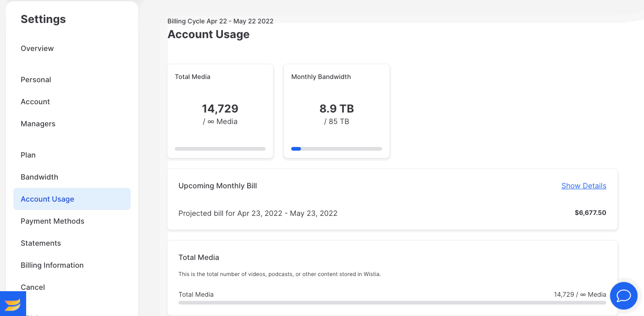Viewport: 644px width, 316px height.
Task: Select Managers in the settings sidebar
Action: [38, 124]
